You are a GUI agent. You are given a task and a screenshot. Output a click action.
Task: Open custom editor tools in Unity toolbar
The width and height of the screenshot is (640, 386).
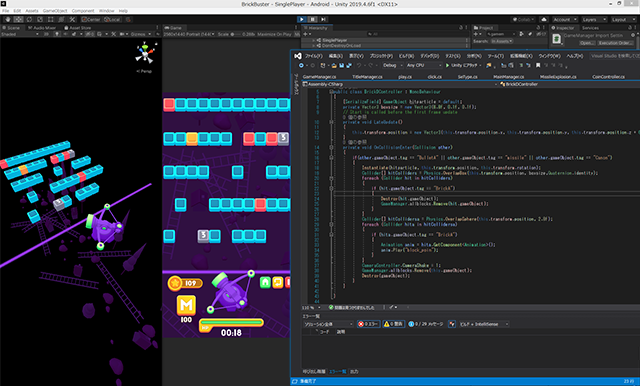[72, 19]
